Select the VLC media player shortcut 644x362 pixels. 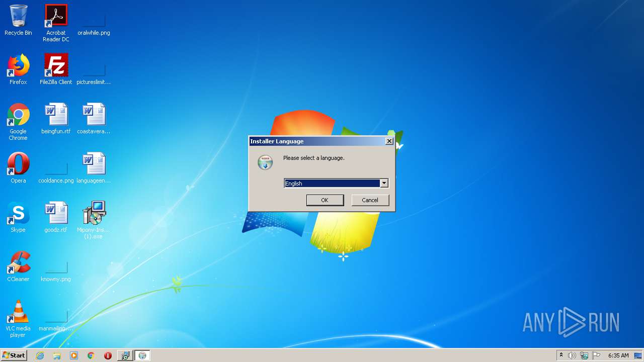tap(18, 319)
